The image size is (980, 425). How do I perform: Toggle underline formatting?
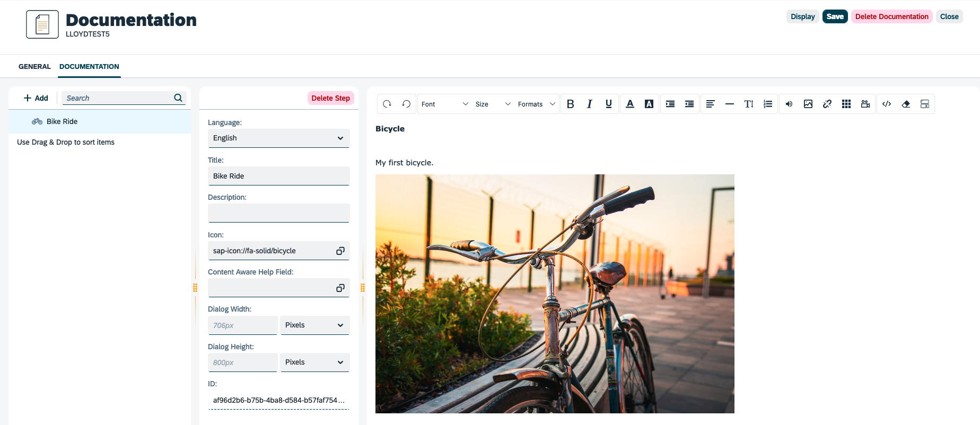pos(609,104)
